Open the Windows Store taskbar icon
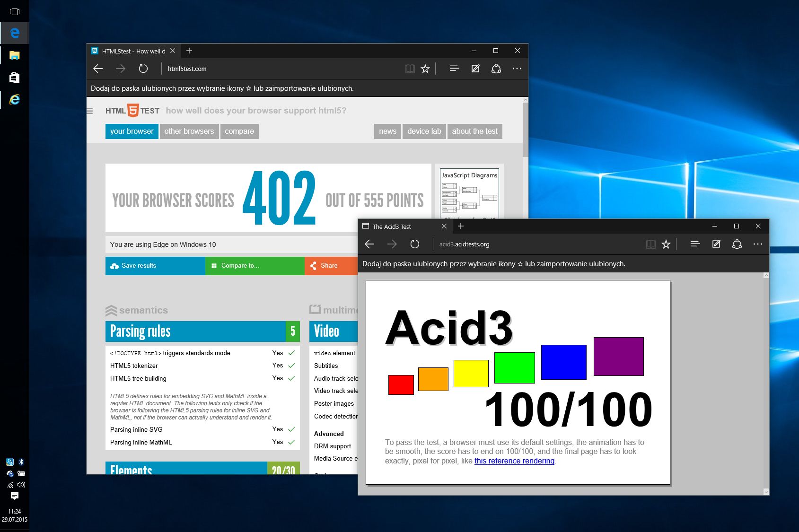 pyautogui.click(x=15, y=78)
